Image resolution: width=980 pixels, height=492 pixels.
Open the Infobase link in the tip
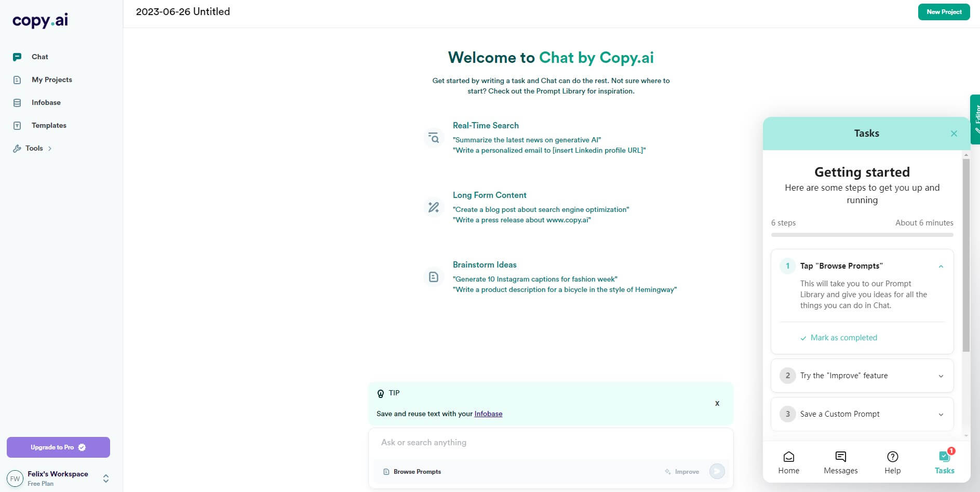[x=488, y=414]
